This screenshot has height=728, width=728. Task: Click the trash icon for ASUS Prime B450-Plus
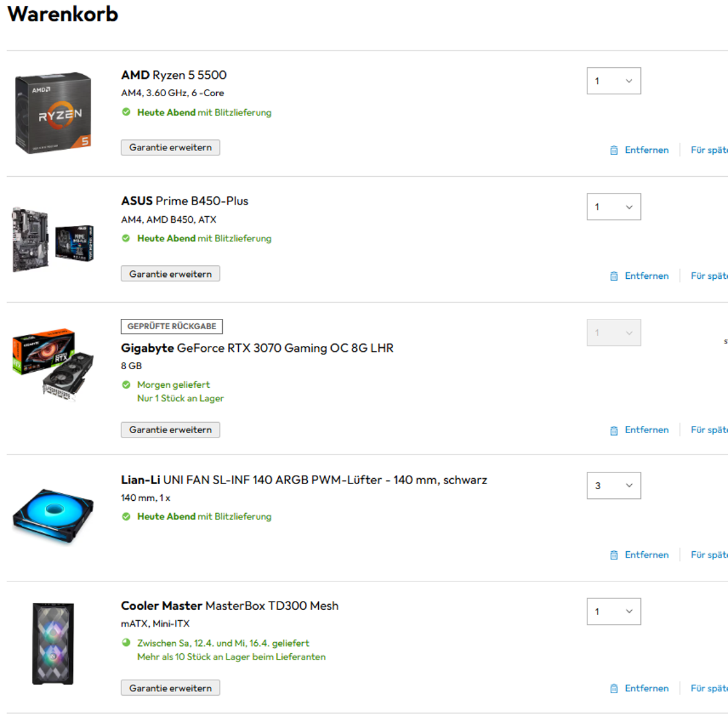(x=614, y=276)
